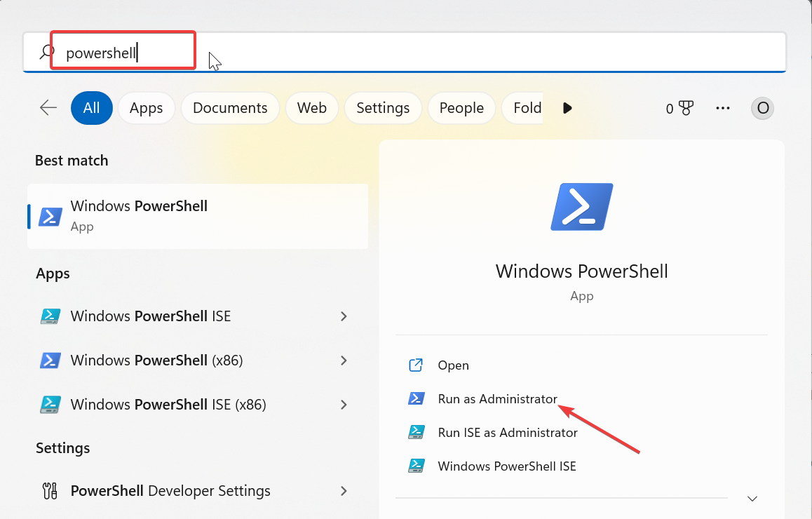Viewport: 812px width, 519px height.
Task: Expand more actions with down chevron
Action: point(752,499)
